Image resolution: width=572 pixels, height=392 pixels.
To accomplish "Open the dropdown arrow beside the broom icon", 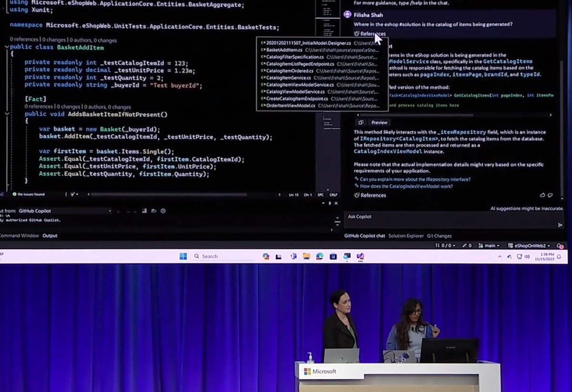I will tap(77, 194).
